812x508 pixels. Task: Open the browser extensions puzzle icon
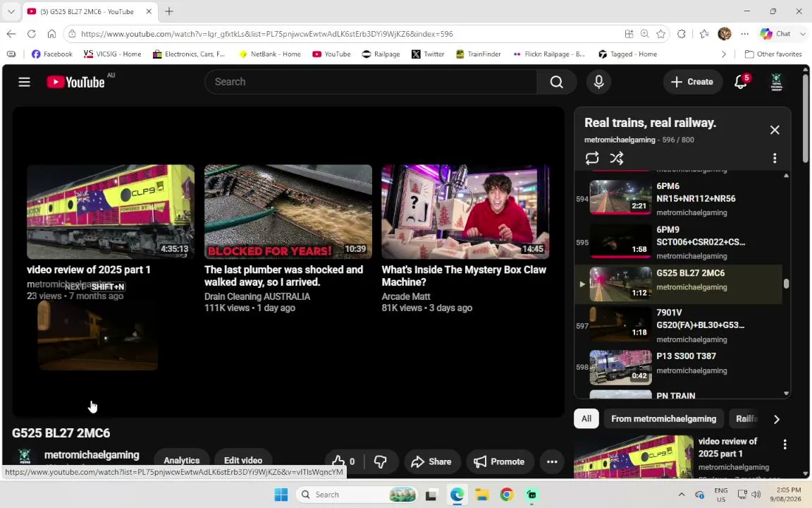tap(682, 34)
